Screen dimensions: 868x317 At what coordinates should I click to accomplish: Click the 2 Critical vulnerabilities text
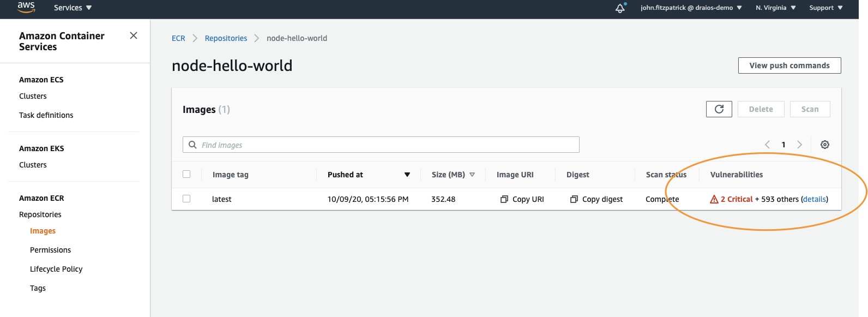click(x=737, y=199)
